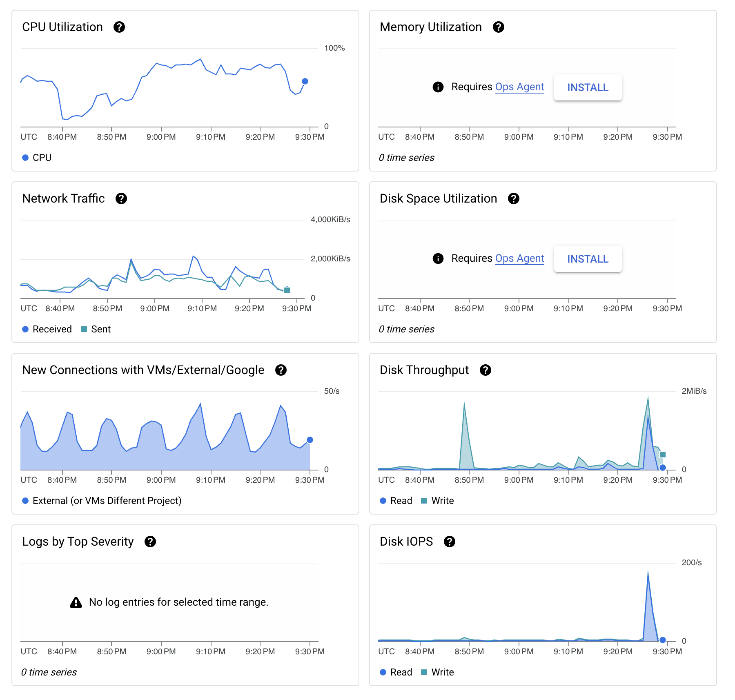Click latest Read point on Disk IOPS chart
The height and width of the screenshot is (700, 735).
[x=663, y=640]
